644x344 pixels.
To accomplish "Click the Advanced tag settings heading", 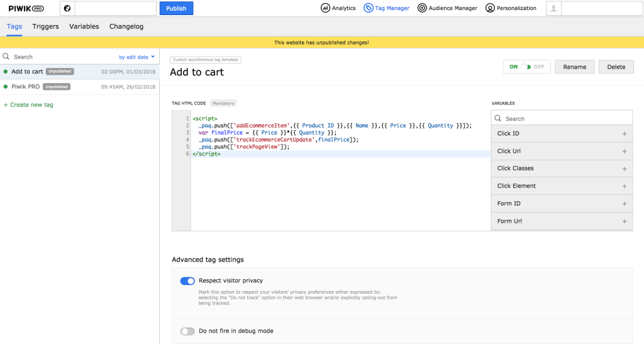I will tap(208, 260).
